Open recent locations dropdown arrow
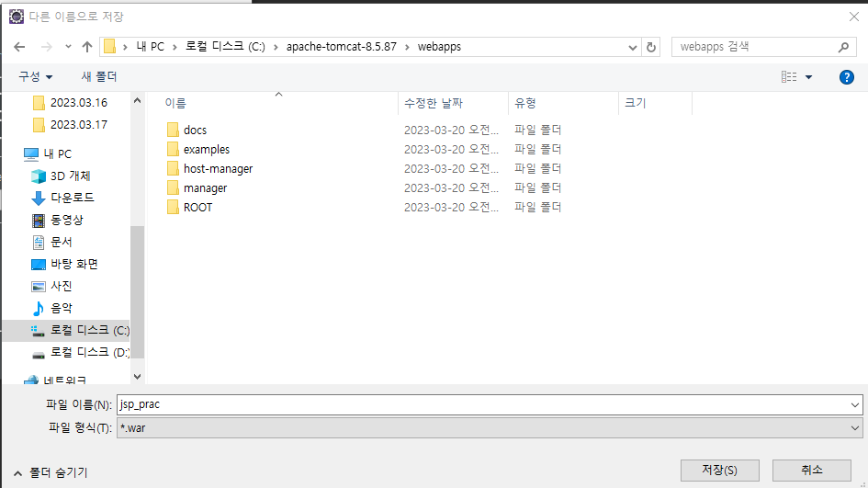Viewport: 868px width, 488px height. click(68, 47)
